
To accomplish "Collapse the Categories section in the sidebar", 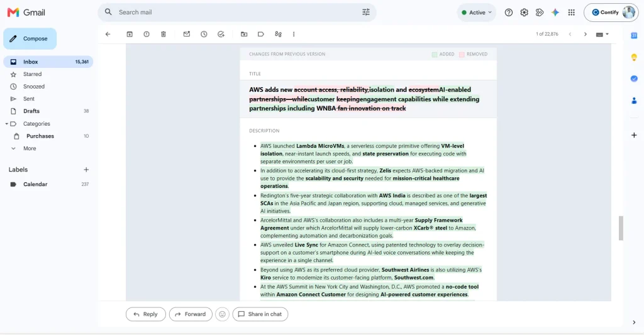I will click(x=6, y=124).
